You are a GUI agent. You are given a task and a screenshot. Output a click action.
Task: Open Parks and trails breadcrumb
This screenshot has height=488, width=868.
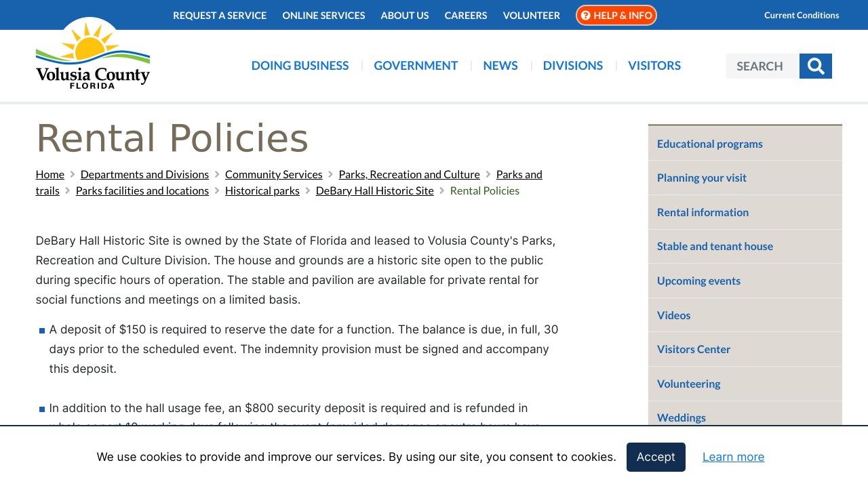(x=519, y=174)
